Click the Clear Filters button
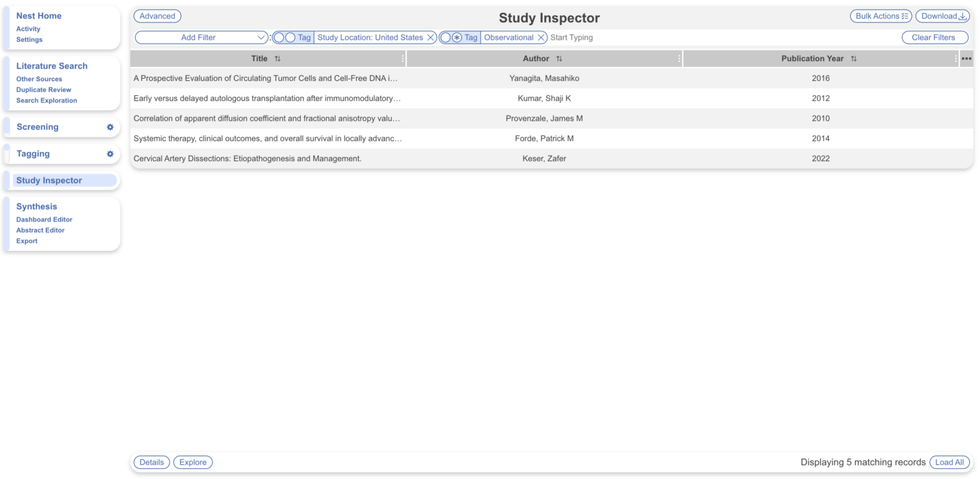This screenshot has height=479, width=980. tap(934, 37)
